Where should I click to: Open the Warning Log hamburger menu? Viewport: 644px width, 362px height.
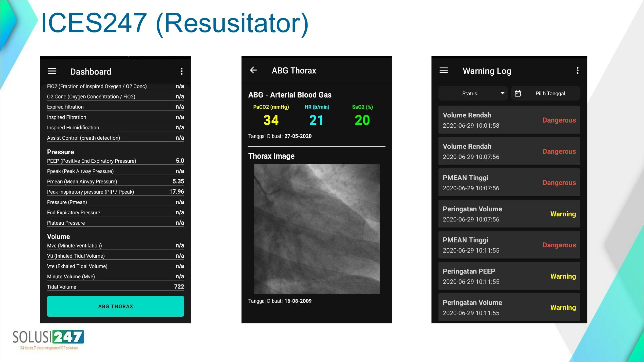[443, 71]
